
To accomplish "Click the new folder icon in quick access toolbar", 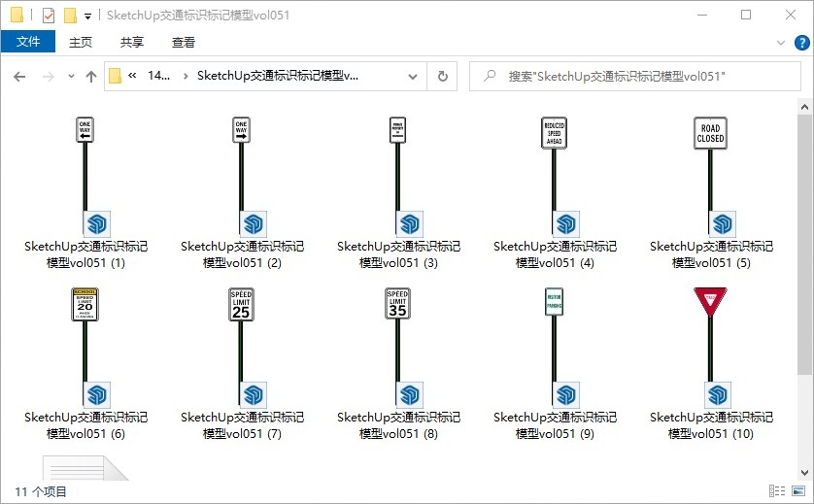I will click(70, 16).
